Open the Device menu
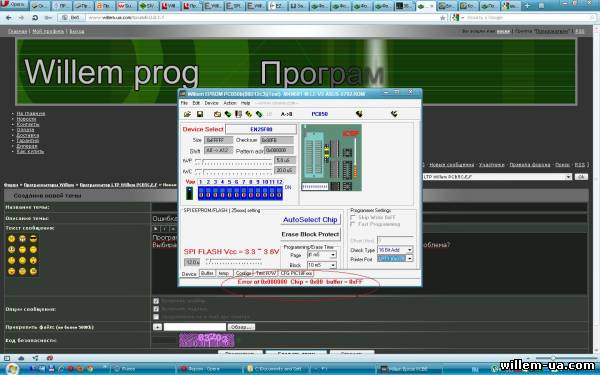 [211, 103]
